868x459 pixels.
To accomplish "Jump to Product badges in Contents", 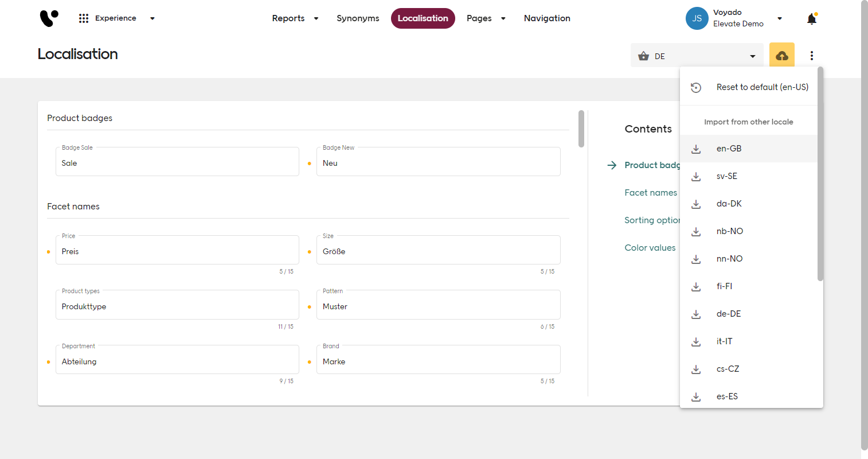I will click(x=652, y=165).
